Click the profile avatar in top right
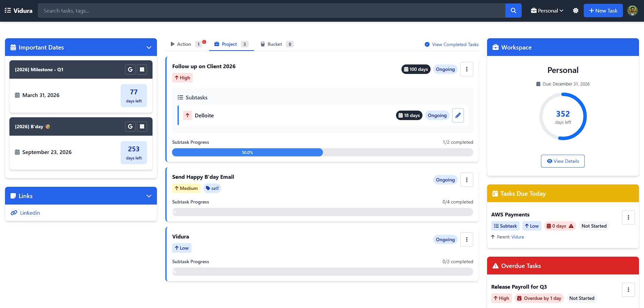 pos(632,11)
